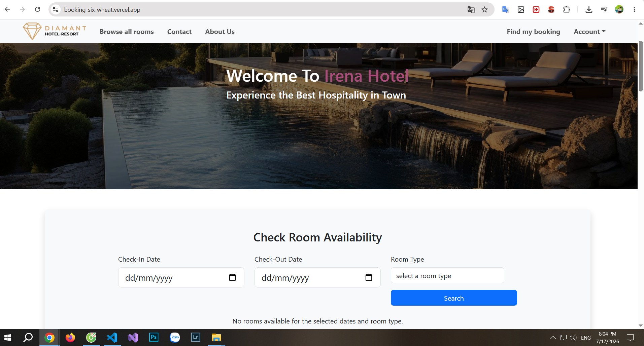Open Find my booking
The image size is (644, 346).
pos(534,32)
